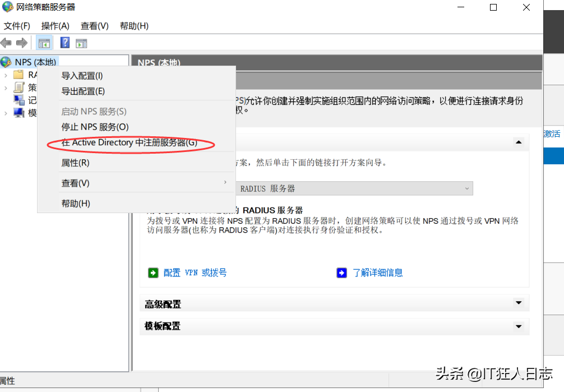Expand the policies (策) tree node
The image size is (564, 392).
[6, 88]
